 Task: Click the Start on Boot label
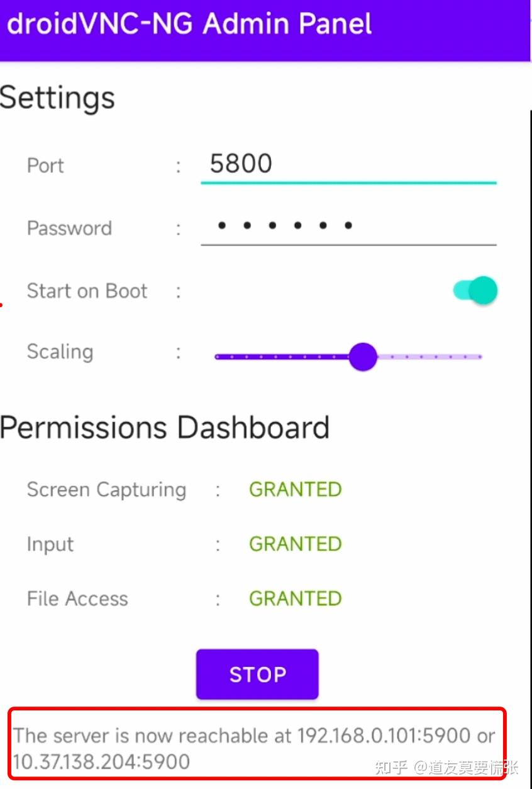point(87,291)
